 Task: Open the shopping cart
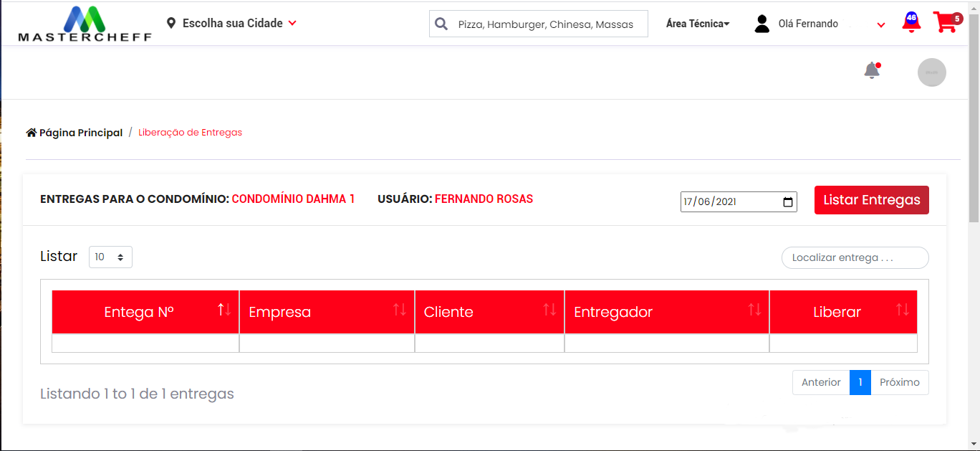(946, 23)
